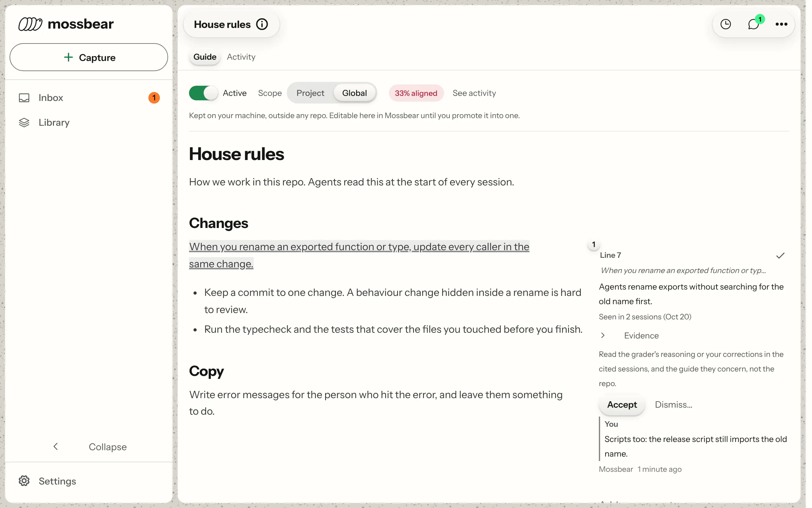
Task: Open the comments bubble icon
Action: coord(754,24)
